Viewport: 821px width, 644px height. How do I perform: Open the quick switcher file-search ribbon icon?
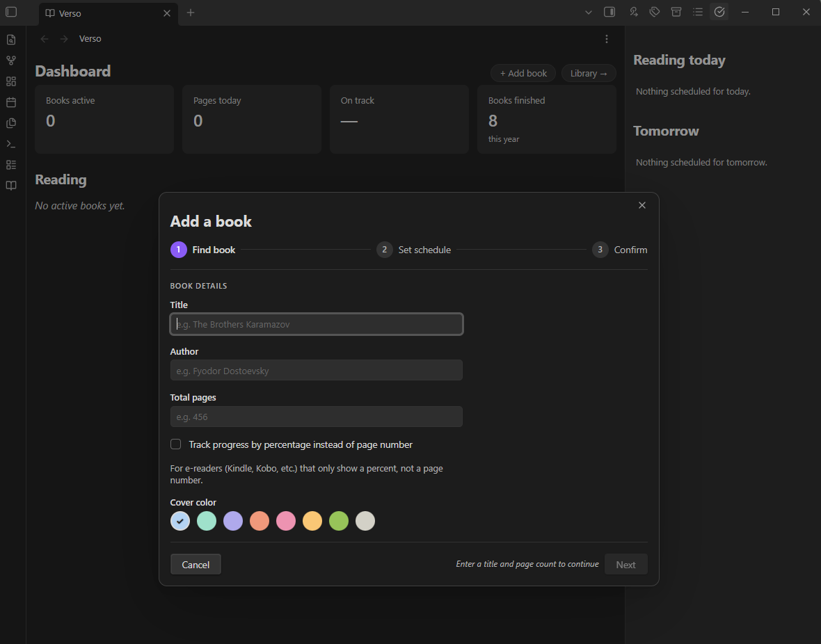coord(11,40)
